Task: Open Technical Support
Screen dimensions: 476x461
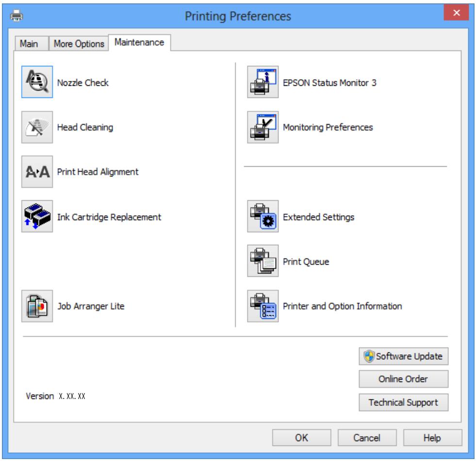Action: click(403, 402)
